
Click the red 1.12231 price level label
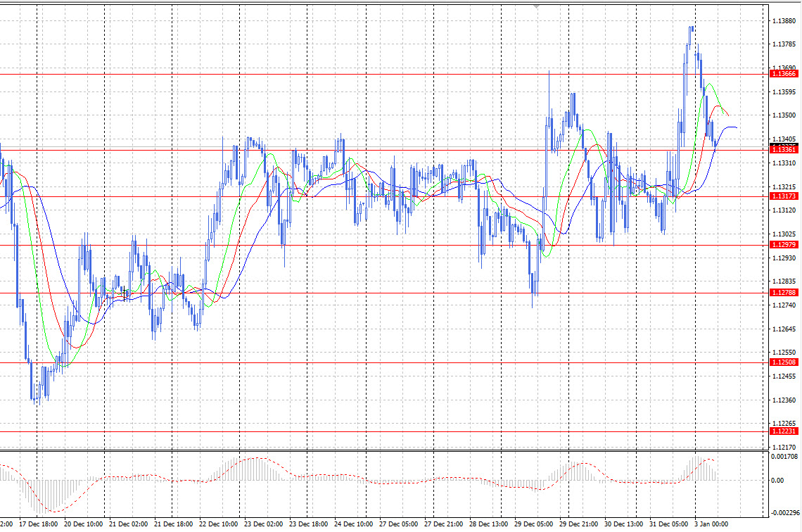[784, 431]
